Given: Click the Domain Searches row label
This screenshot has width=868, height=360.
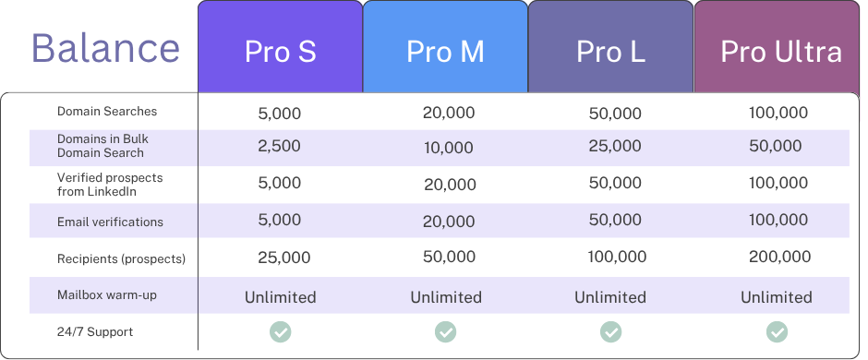Looking at the screenshot, I should (107, 111).
